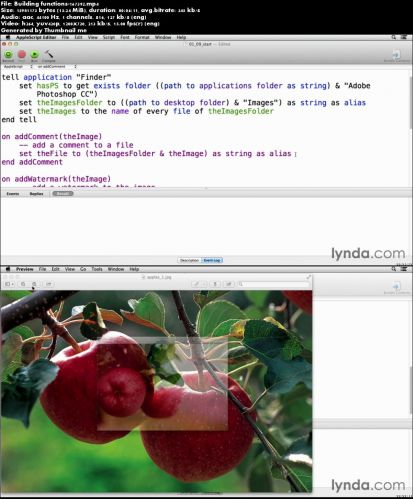Viewport: 413px width, 499px height.
Task: Open the Window menu in Preview
Action: tap(116, 269)
